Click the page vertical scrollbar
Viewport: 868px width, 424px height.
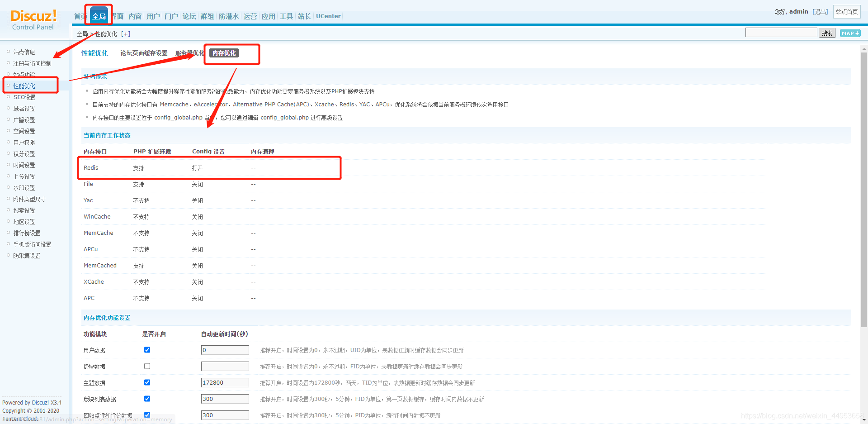(x=864, y=190)
